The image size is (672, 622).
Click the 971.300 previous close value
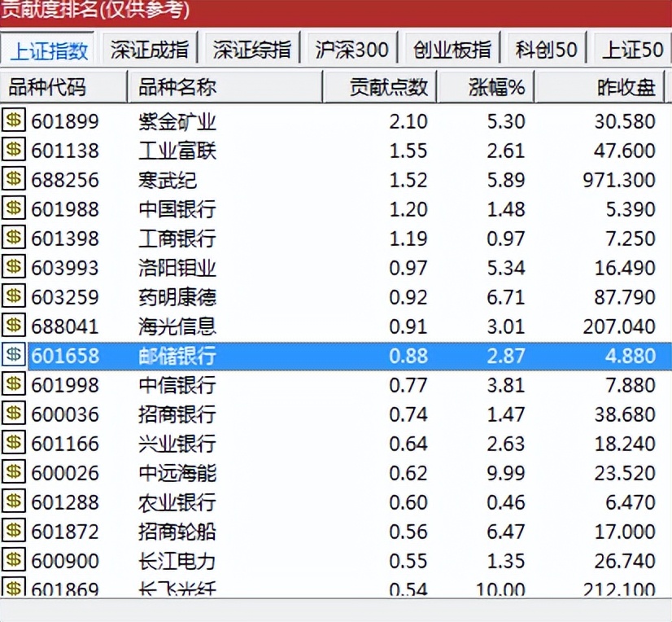(x=619, y=180)
